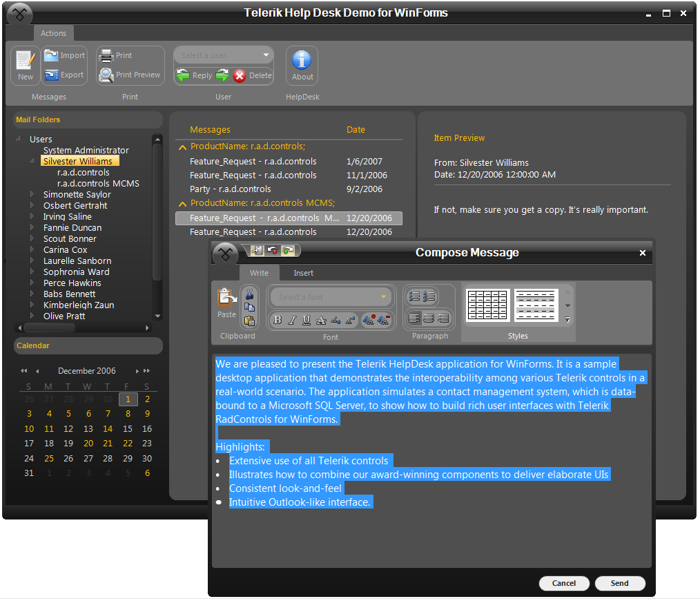Open the main window application orb menu
The width and height of the screenshot is (700, 599).
pyautogui.click(x=19, y=15)
